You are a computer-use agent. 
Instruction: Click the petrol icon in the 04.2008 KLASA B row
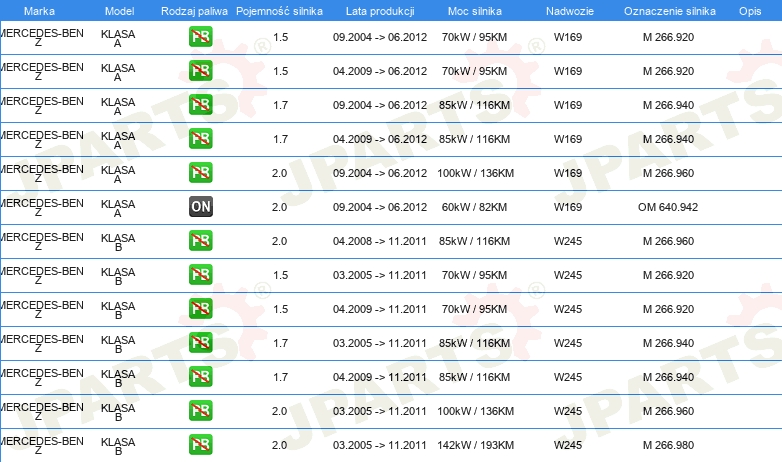pos(200,240)
